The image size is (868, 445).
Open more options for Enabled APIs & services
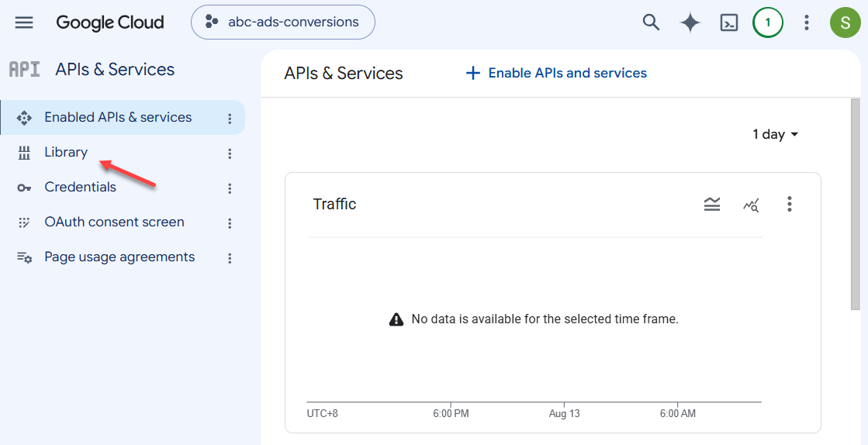230,119
